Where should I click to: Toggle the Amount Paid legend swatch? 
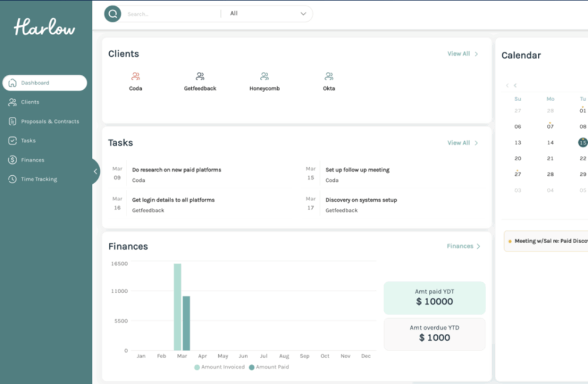click(x=252, y=367)
